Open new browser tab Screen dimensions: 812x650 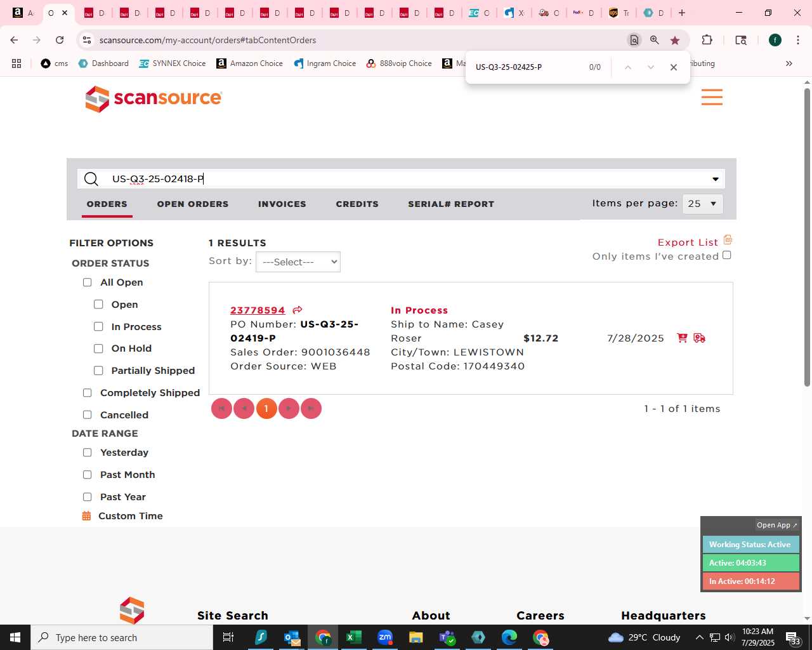coord(682,13)
